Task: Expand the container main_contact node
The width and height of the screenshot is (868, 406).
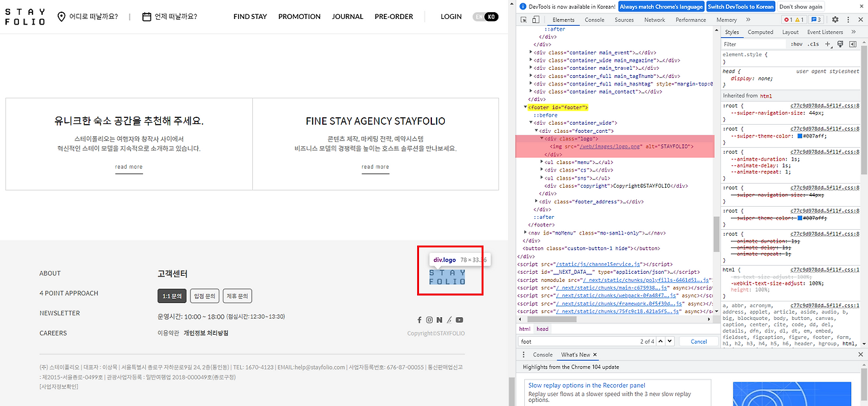Action: click(x=532, y=92)
